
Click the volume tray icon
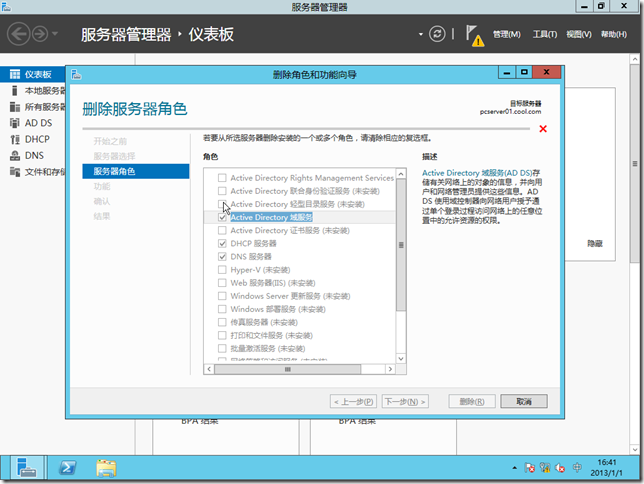560,468
